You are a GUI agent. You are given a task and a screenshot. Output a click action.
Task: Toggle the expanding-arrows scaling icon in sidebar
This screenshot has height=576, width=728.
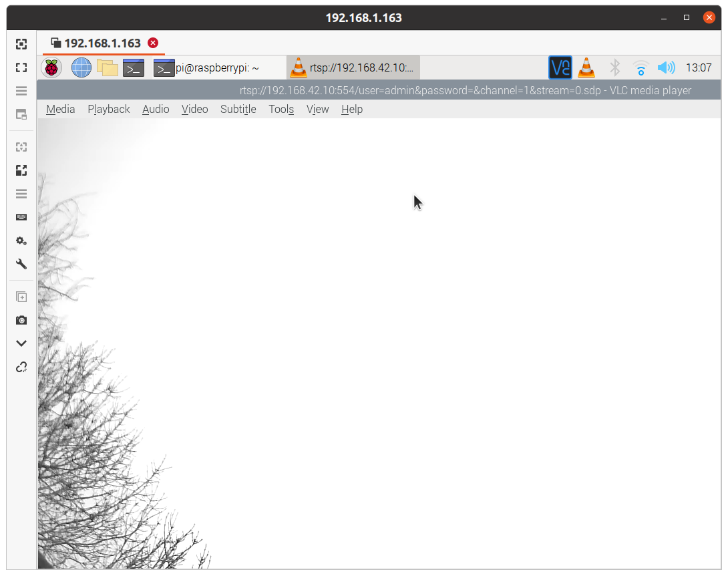tap(21, 170)
